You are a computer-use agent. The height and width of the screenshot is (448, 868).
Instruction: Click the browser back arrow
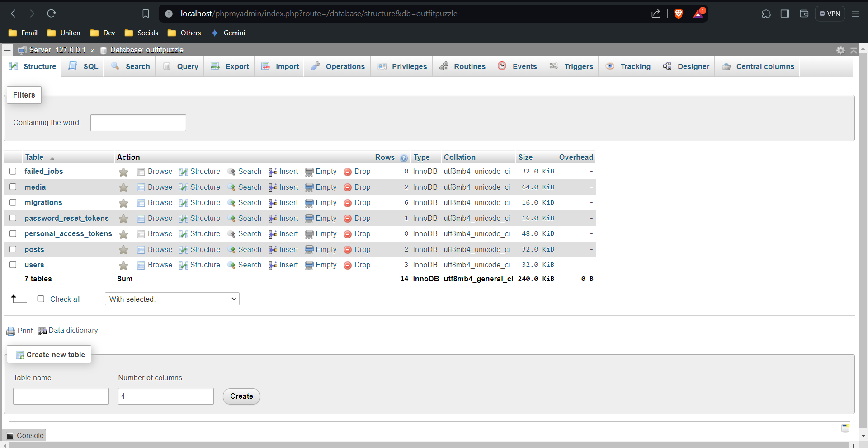[14, 14]
